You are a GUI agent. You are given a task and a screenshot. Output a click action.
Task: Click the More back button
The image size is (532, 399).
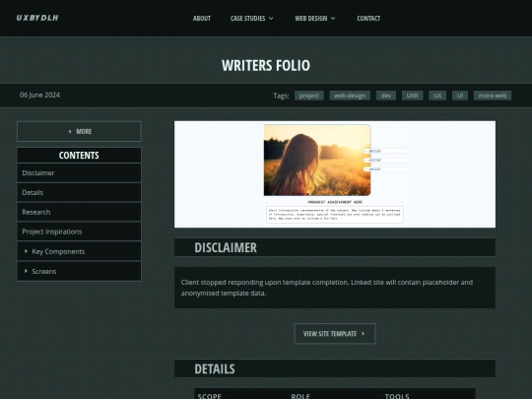[x=79, y=131]
